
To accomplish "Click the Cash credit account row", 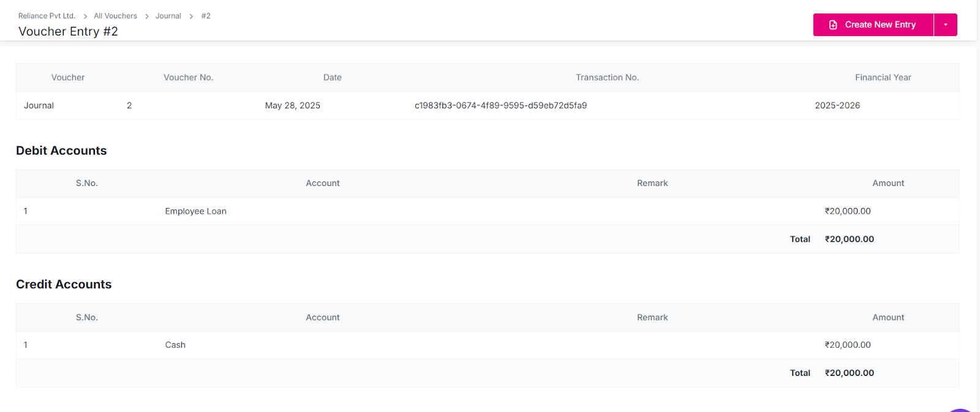I will (488, 345).
